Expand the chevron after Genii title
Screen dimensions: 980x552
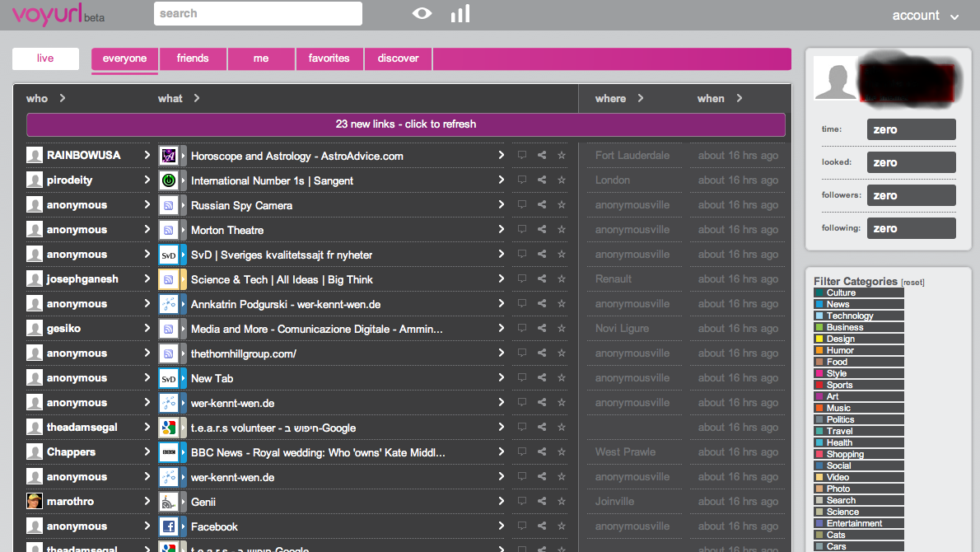pyautogui.click(x=502, y=501)
